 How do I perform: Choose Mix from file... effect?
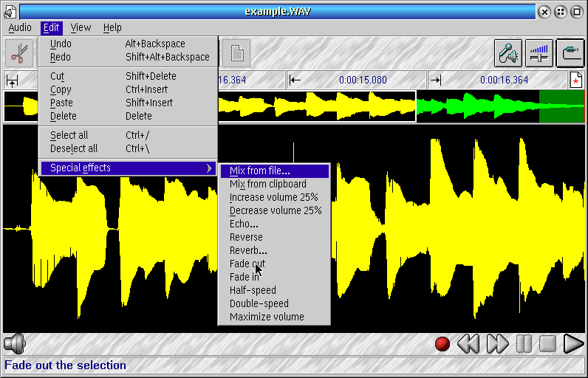click(275, 171)
